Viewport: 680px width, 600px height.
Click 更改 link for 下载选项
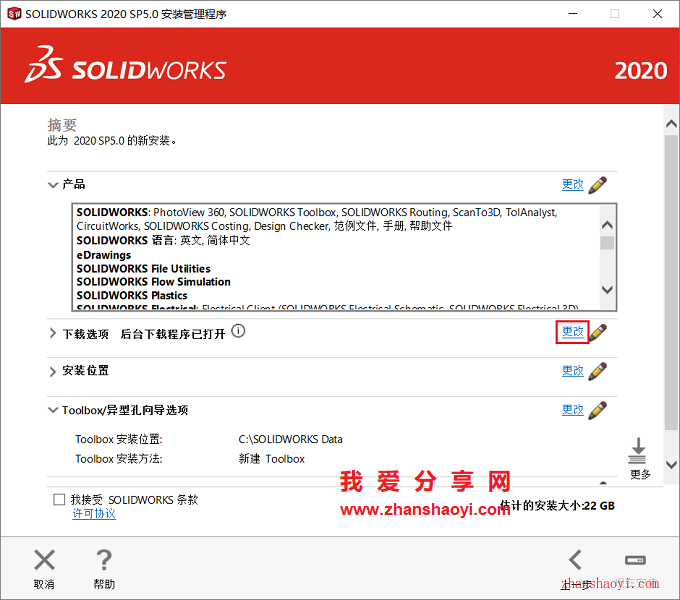(x=572, y=332)
